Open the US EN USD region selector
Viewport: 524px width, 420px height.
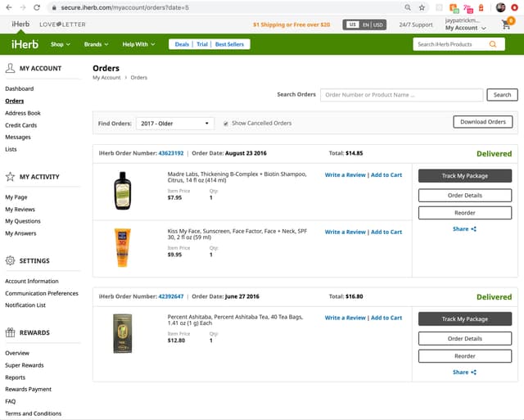click(x=364, y=25)
